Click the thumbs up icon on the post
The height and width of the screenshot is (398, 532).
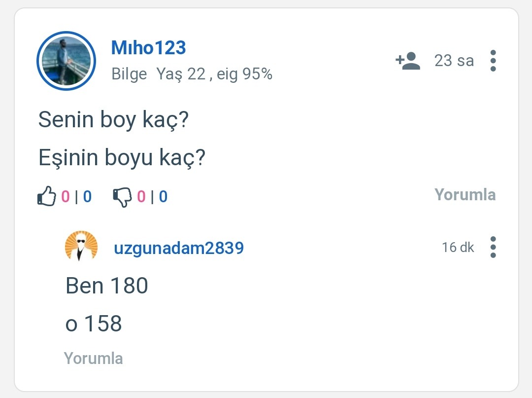(x=47, y=196)
